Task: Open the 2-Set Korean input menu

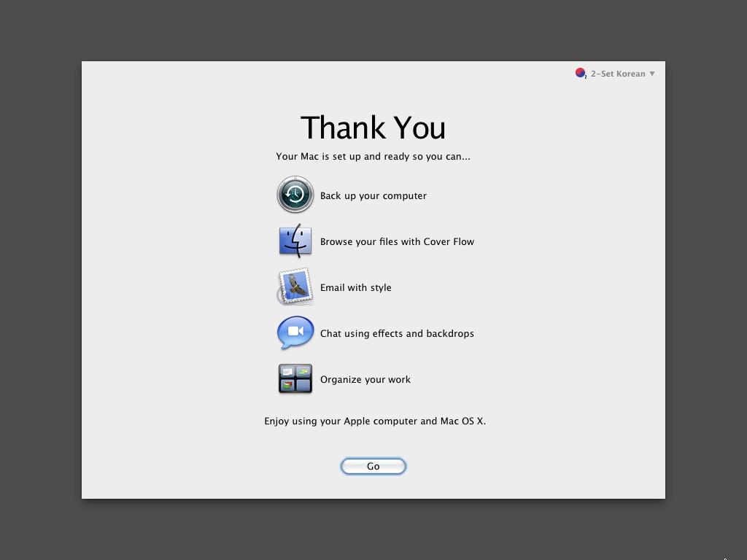Action: 615,74
